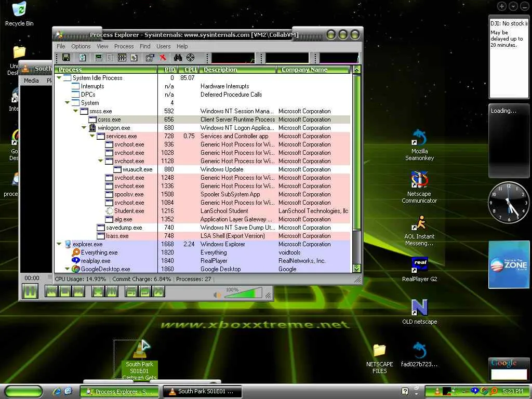
Task: Select the AOL Instant Messenger desktop icon
Action: (x=419, y=230)
